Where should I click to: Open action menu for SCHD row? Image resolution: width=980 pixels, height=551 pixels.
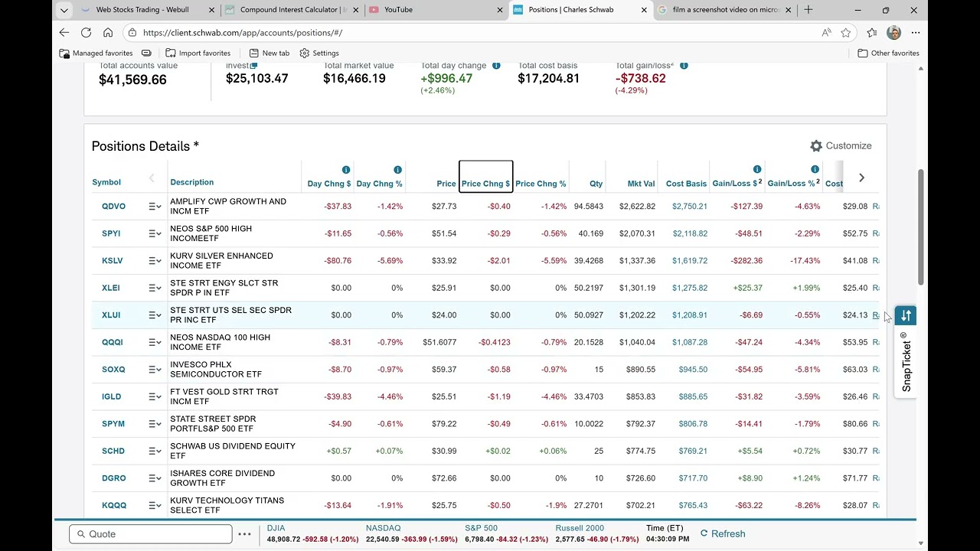(x=155, y=451)
